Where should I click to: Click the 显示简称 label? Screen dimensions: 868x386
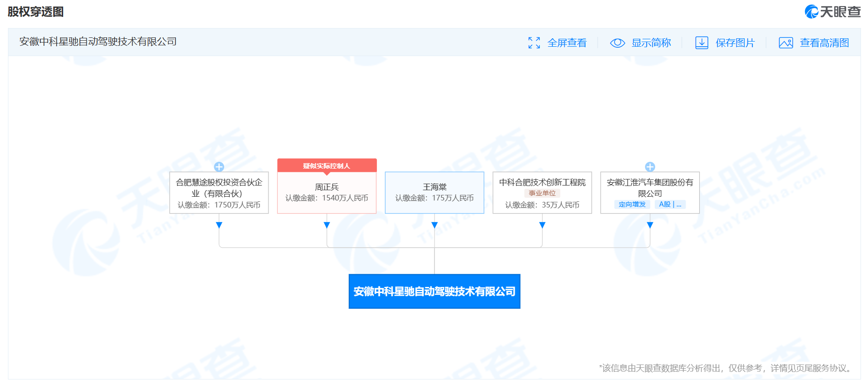point(651,43)
